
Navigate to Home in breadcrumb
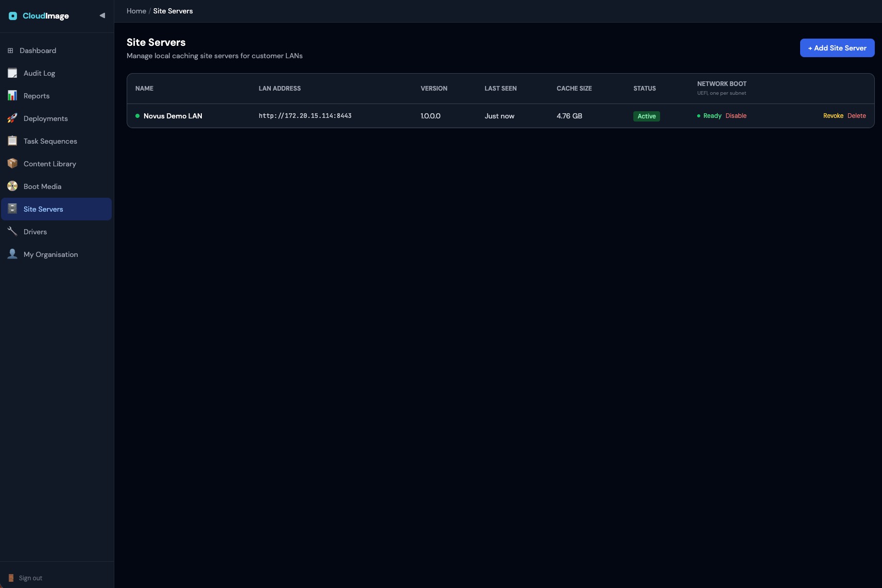point(136,11)
